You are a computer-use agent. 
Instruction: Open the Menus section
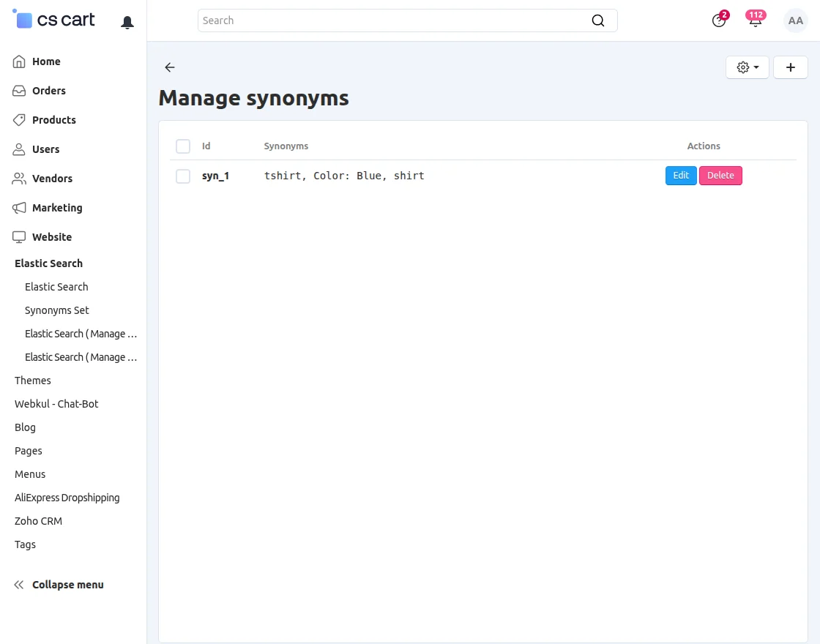click(x=30, y=475)
